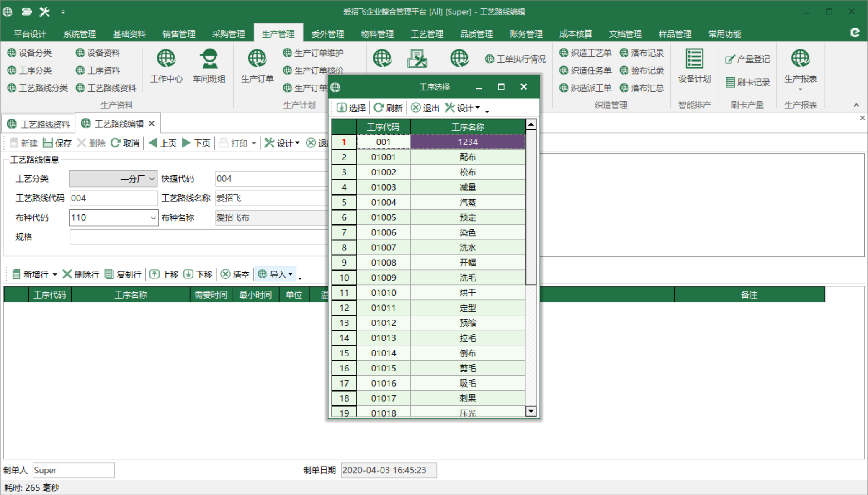Image resolution: width=868 pixels, height=495 pixels.
Task: Switch to the 工艺路线资料 document tab
Action: (39, 124)
